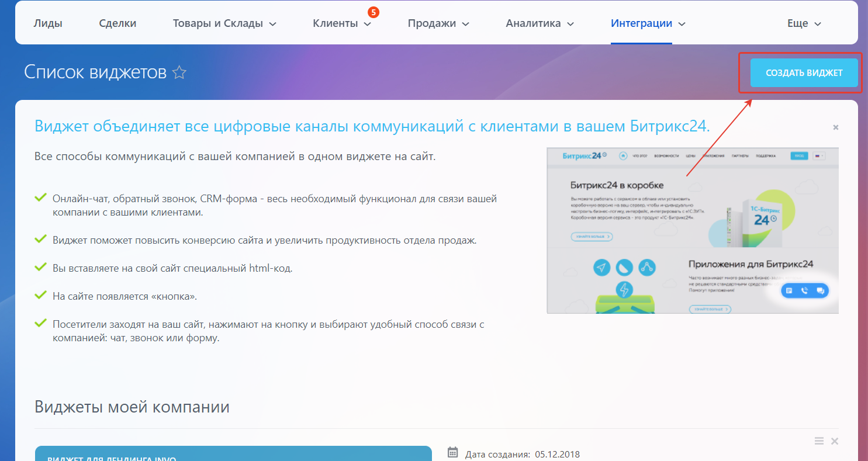Add Список виджетов to favorites star

(x=179, y=73)
